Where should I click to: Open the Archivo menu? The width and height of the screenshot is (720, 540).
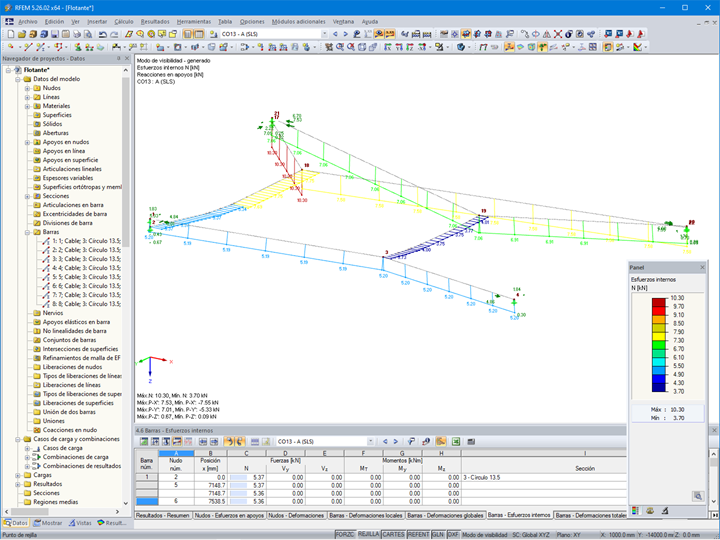[28, 22]
